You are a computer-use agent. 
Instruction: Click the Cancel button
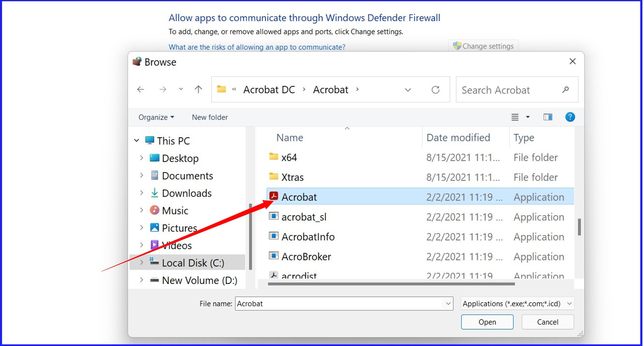tap(548, 322)
